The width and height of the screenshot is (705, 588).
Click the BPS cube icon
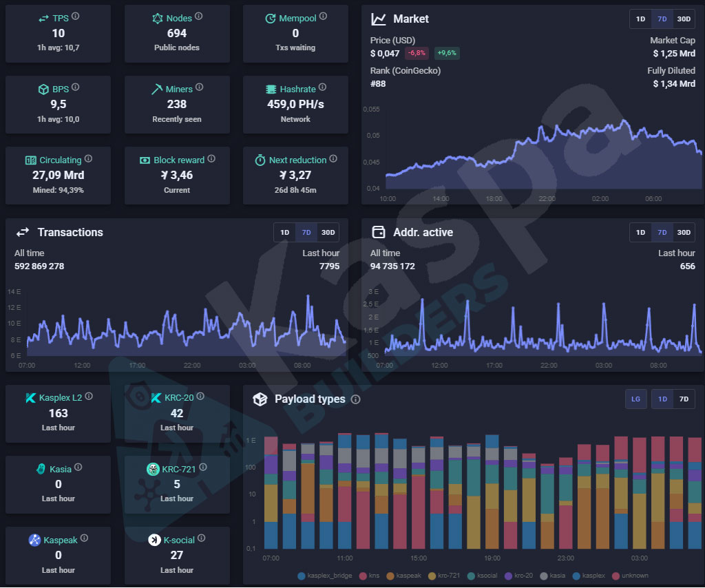pyautogui.click(x=43, y=90)
